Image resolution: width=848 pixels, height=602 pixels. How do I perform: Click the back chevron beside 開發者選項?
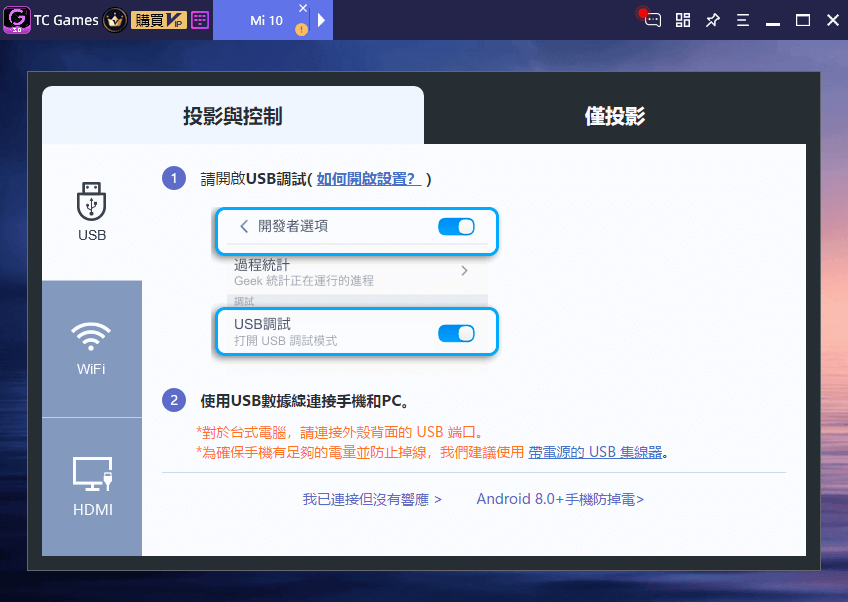coord(244,226)
